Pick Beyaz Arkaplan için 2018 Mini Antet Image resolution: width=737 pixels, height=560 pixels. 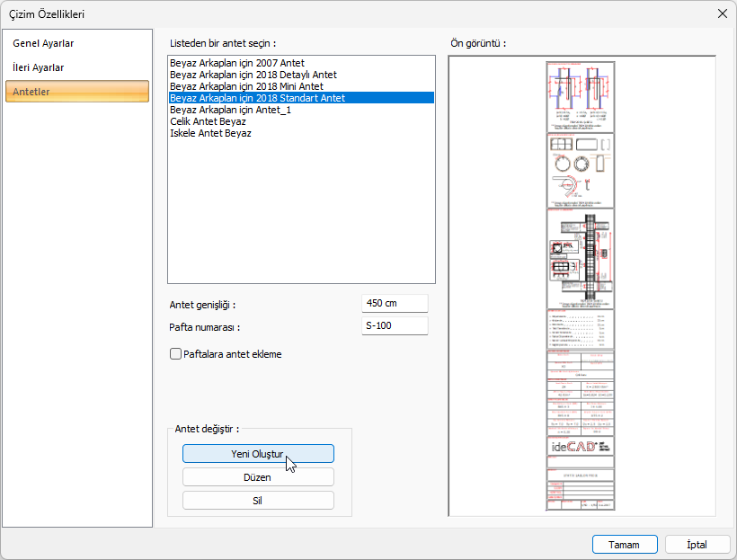(x=246, y=86)
